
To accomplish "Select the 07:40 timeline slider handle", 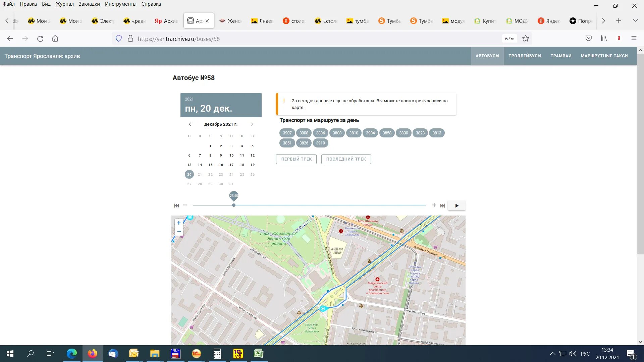I will pos(234,205).
